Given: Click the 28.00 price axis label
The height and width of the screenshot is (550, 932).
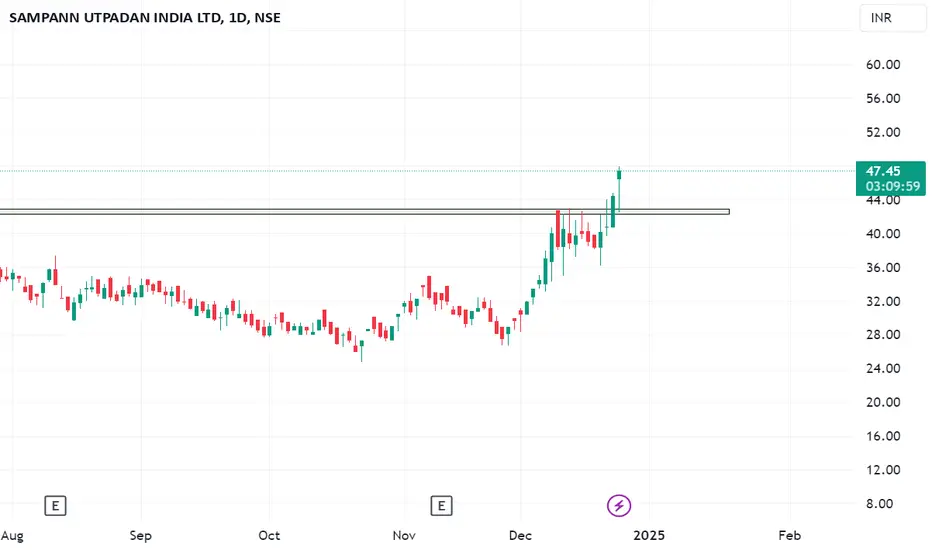Looking at the screenshot, I should pyautogui.click(x=883, y=335).
